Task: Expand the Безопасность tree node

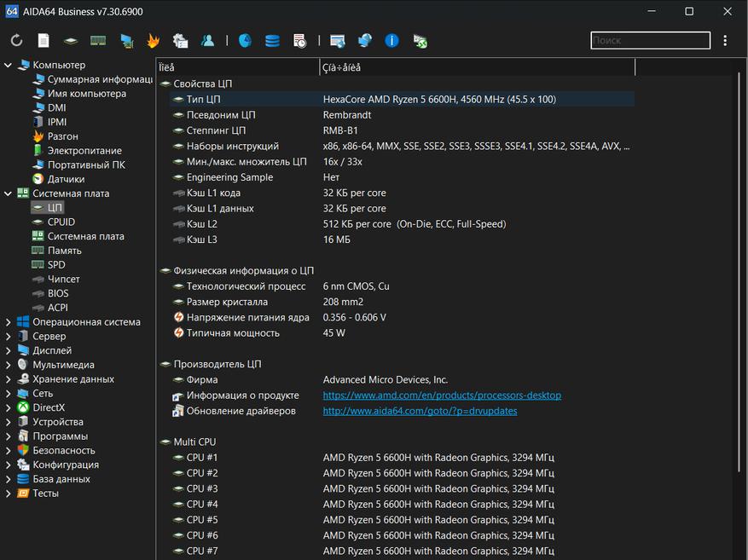Action: (9, 451)
